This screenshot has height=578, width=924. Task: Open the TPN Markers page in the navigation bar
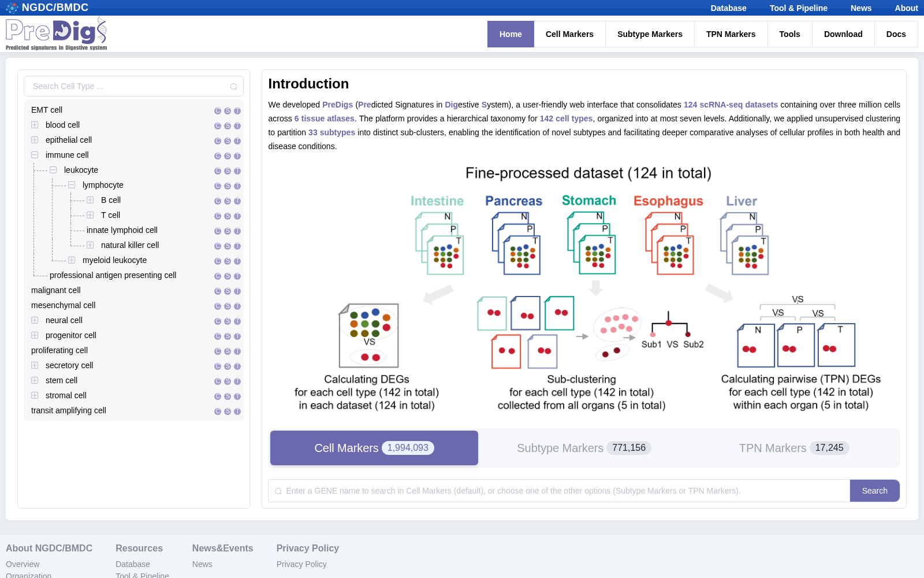(731, 34)
